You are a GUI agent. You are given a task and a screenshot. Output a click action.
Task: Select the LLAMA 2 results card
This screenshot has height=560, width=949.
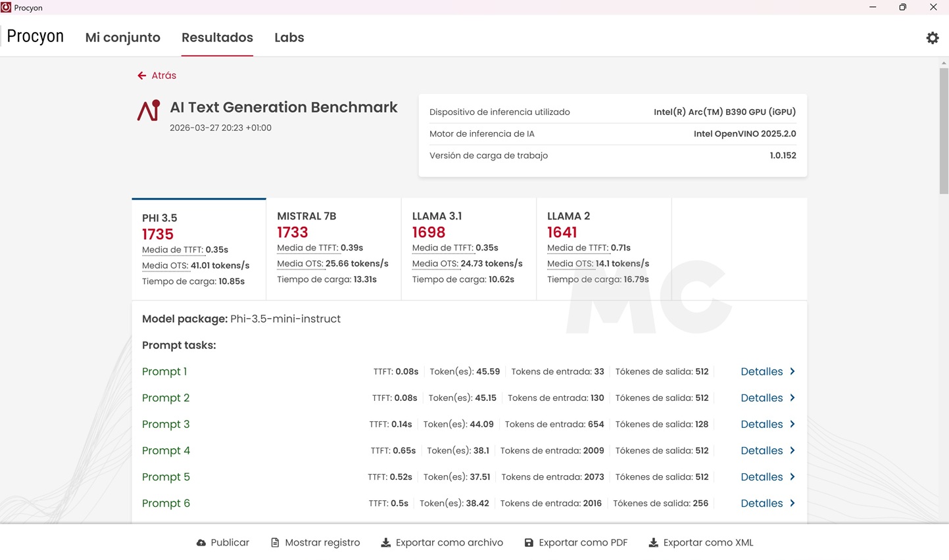tap(603, 249)
